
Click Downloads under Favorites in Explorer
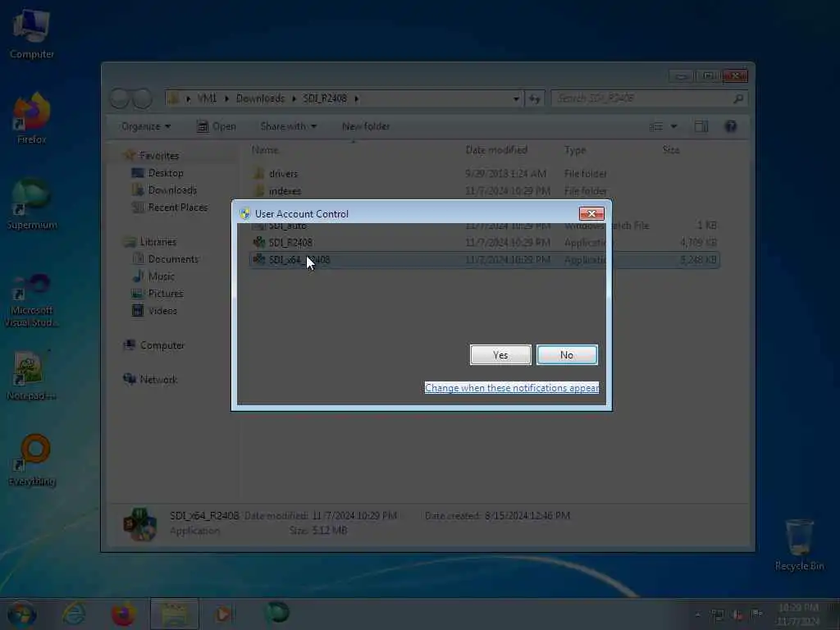coord(172,190)
